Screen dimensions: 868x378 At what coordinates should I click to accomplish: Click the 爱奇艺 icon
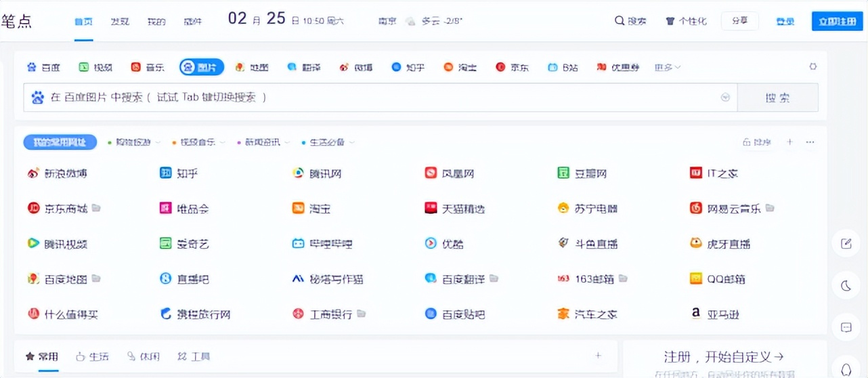(166, 244)
